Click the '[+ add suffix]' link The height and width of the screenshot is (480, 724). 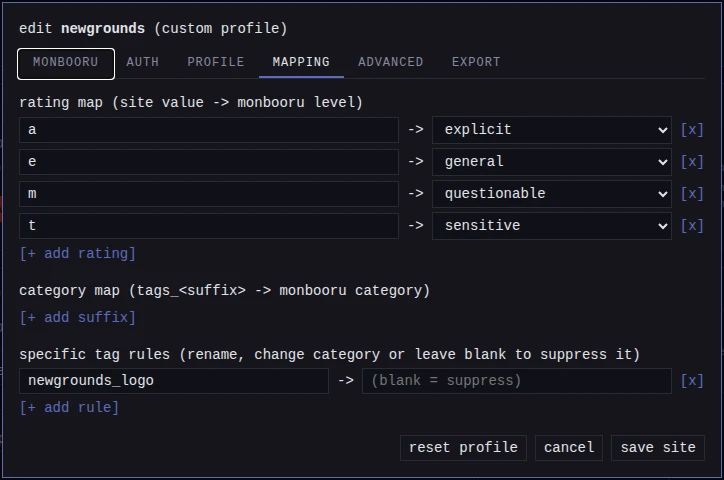pyautogui.click(x=77, y=318)
